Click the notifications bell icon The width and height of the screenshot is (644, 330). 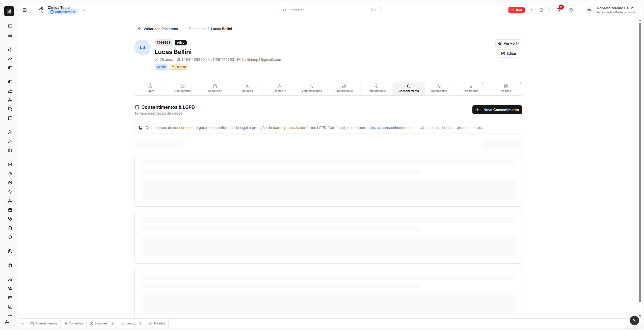click(558, 10)
